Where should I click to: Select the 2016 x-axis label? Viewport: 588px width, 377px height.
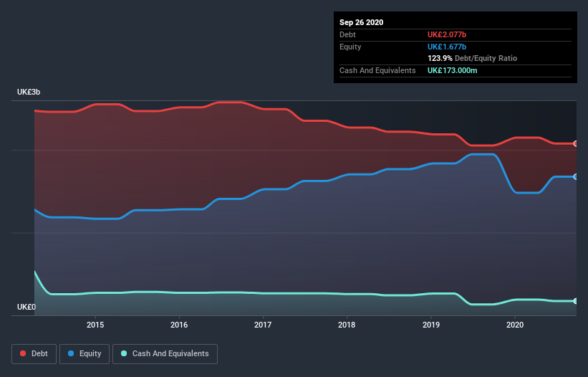coord(179,325)
